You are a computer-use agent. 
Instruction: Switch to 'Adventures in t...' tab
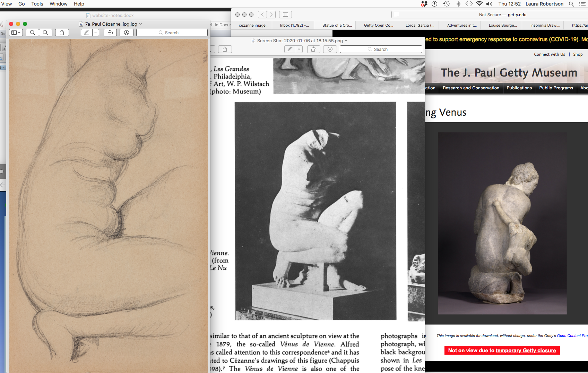(x=462, y=25)
